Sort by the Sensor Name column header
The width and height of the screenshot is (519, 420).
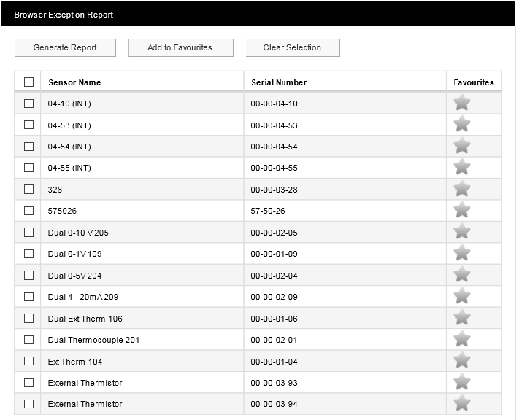(74, 82)
